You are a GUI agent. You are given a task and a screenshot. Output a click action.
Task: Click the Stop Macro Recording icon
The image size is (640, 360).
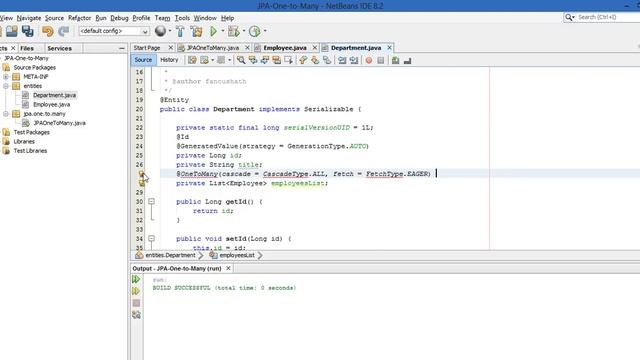point(380,60)
